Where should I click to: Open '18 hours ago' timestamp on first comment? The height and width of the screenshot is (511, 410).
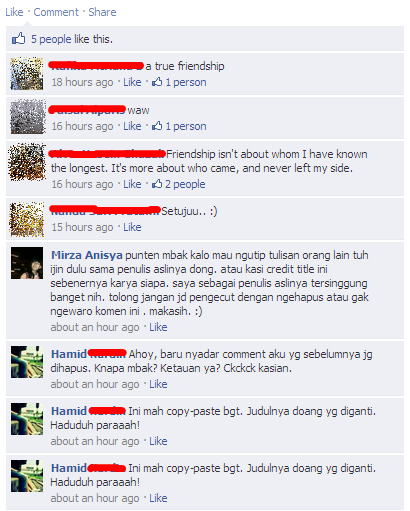click(x=82, y=82)
